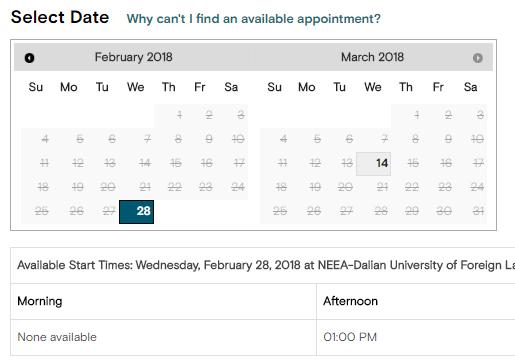515x361 pixels.
Task: Open 'Why can't I find an available appointment?' link
Action: [253, 19]
